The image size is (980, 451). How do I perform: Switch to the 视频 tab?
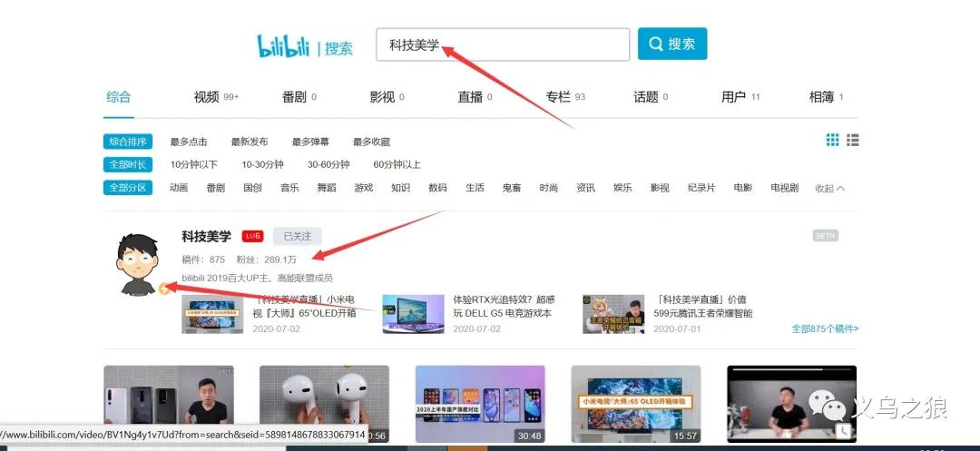tap(207, 97)
